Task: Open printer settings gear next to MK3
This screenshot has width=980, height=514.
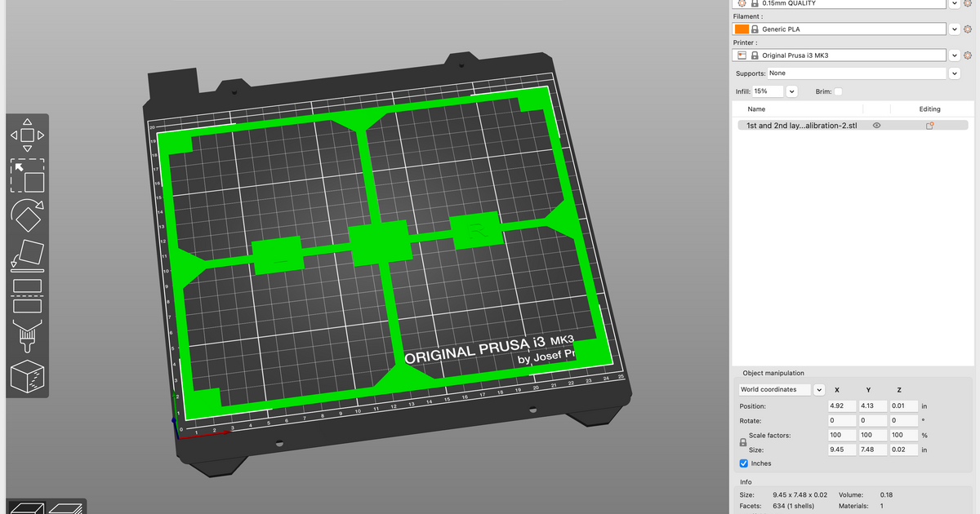Action: click(967, 55)
